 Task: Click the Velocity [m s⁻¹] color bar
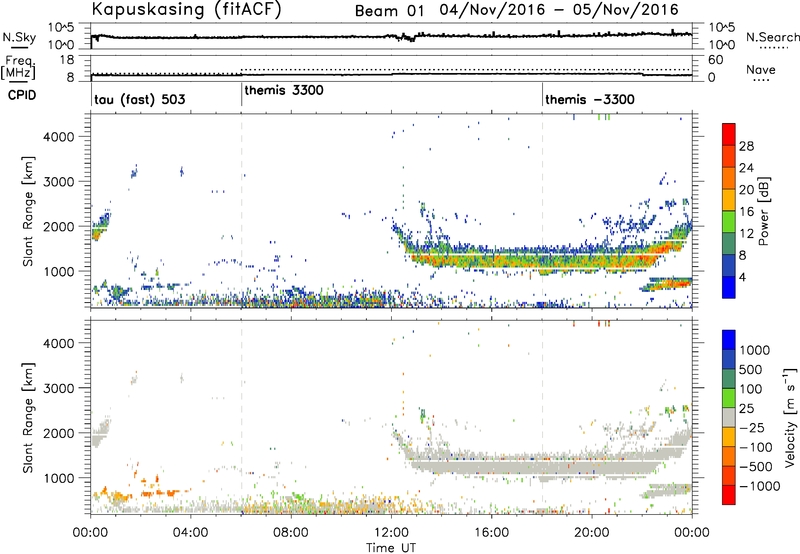pos(729,417)
